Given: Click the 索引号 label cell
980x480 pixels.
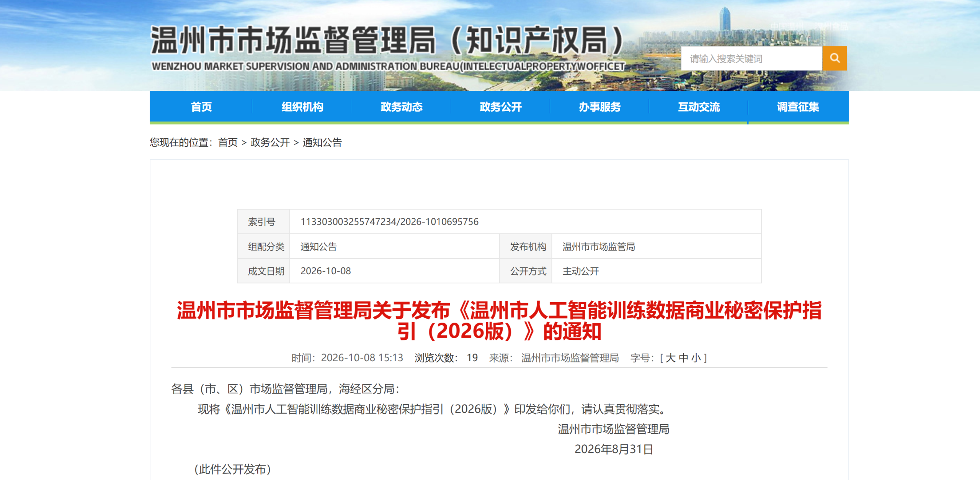Looking at the screenshot, I should pos(263,222).
